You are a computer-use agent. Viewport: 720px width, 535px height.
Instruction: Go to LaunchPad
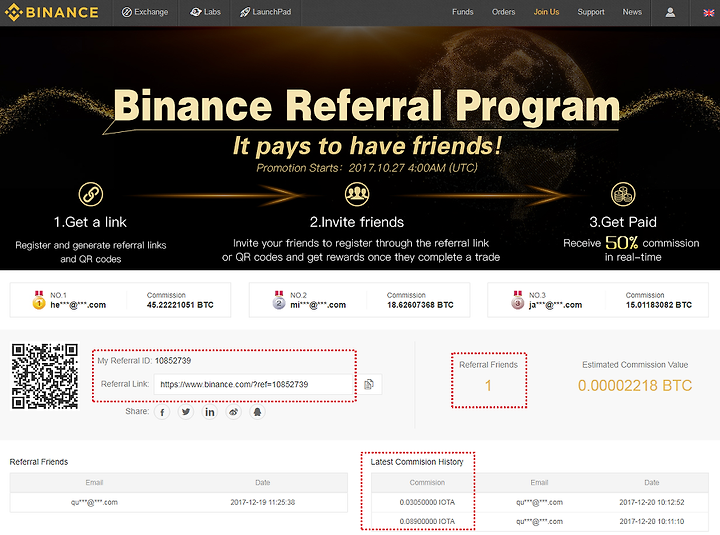(x=265, y=12)
